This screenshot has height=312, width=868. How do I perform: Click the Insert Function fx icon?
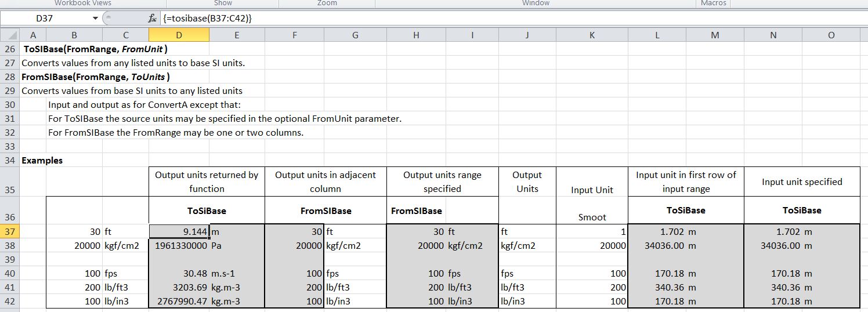[x=153, y=19]
